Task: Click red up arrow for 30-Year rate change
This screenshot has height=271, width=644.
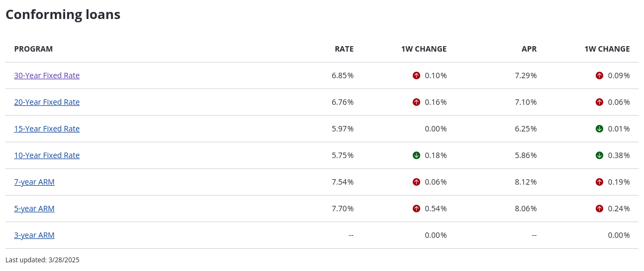Action: (416, 75)
